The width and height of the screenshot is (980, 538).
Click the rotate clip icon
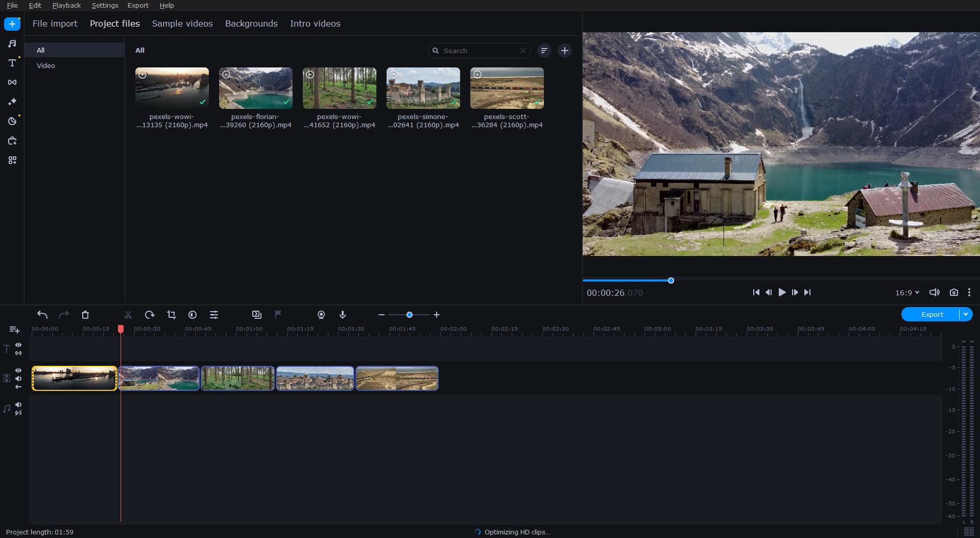pos(150,315)
